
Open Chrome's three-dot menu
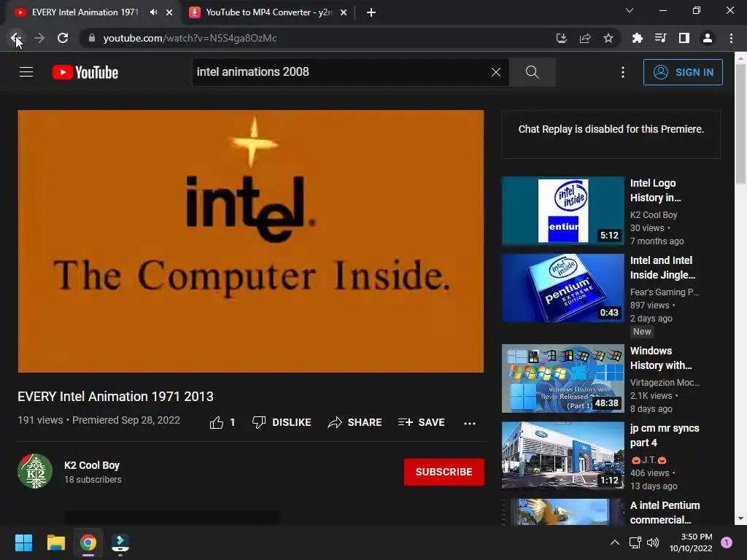point(731,38)
